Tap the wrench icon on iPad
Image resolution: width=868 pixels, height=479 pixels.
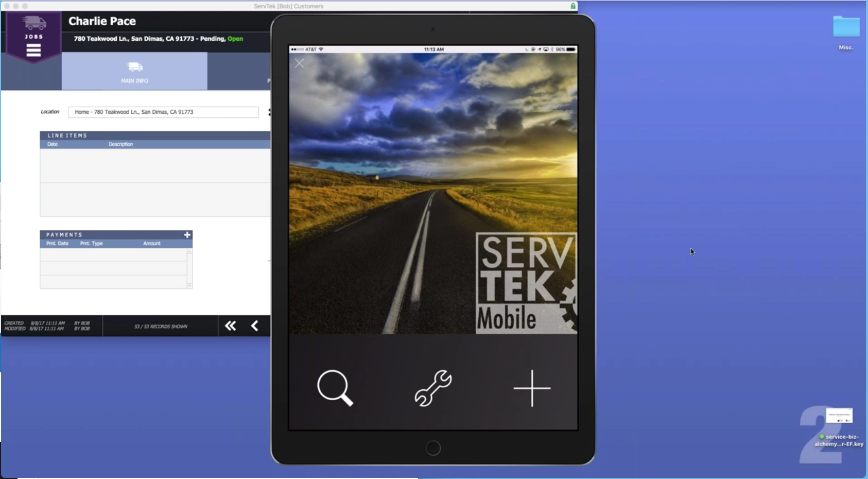click(433, 388)
